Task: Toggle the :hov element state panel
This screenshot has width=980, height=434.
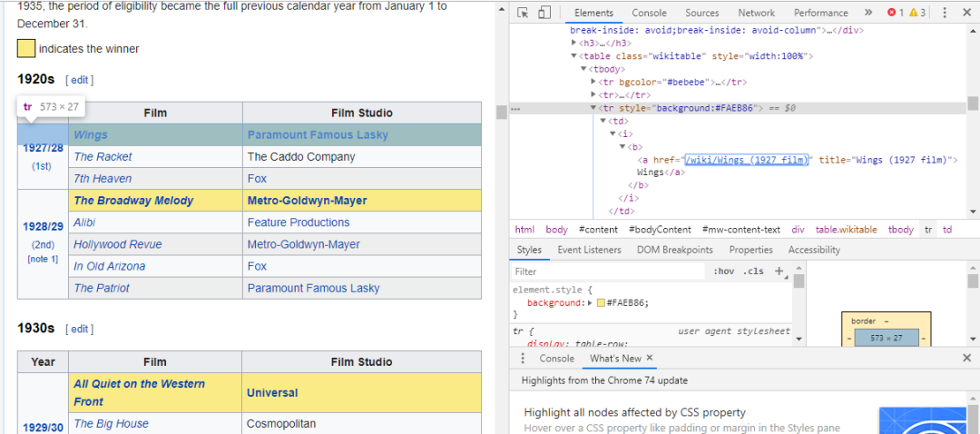Action: (723, 271)
